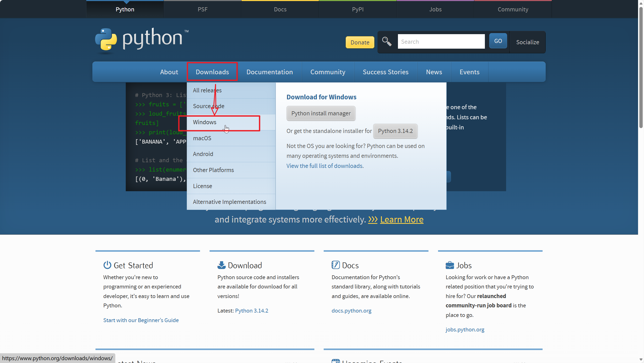Click the yellow Donate button
This screenshot has height=363, width=644.
tap(360, 42)
